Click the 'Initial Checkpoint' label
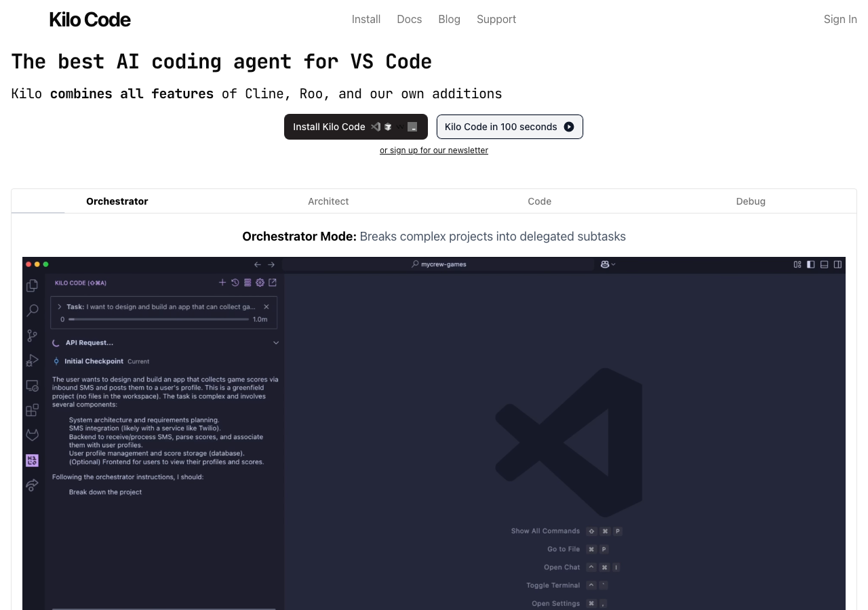The image size is (868, 610). tap(94, 361)
